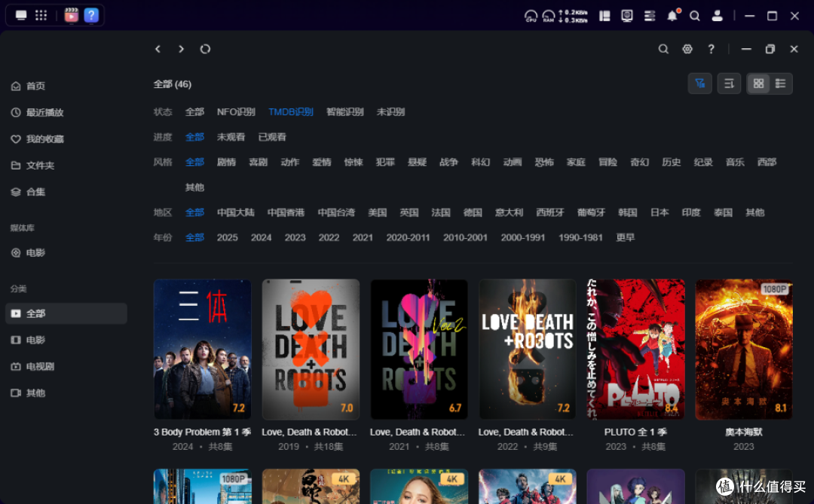Open Love, Death & Robots 2019 poster
Viewport: 814px width, 504px height.
click(x=311, y=350)
